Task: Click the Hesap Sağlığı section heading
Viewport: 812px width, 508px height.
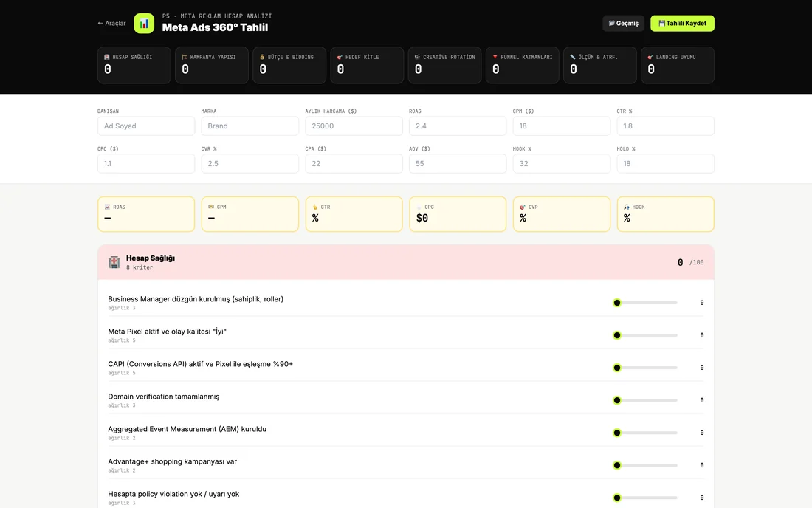Action: pos(150,258)
